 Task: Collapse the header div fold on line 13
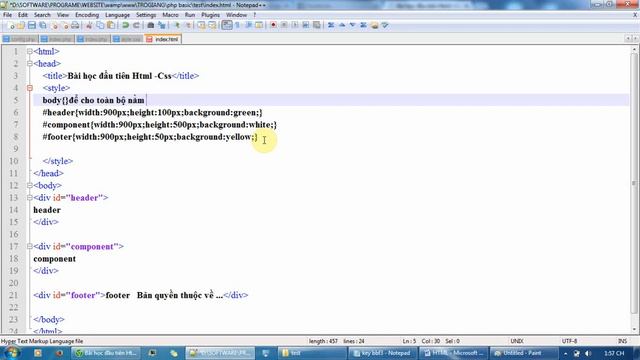pos(30,198)
